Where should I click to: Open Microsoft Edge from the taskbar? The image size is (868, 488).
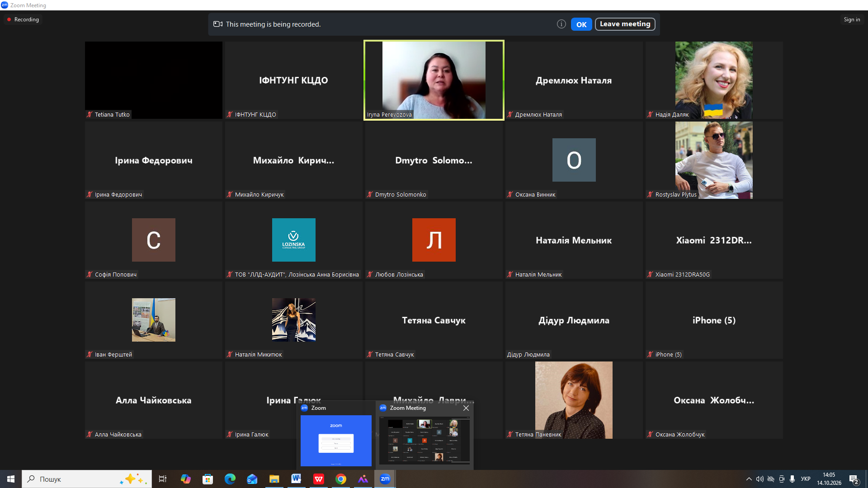pos(230,479)
